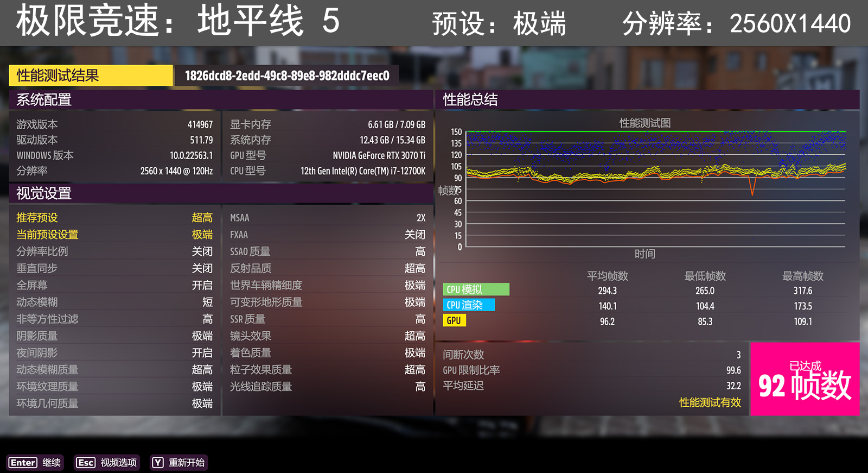Click the 当前预设设置 极端 row

coord(114,235)
